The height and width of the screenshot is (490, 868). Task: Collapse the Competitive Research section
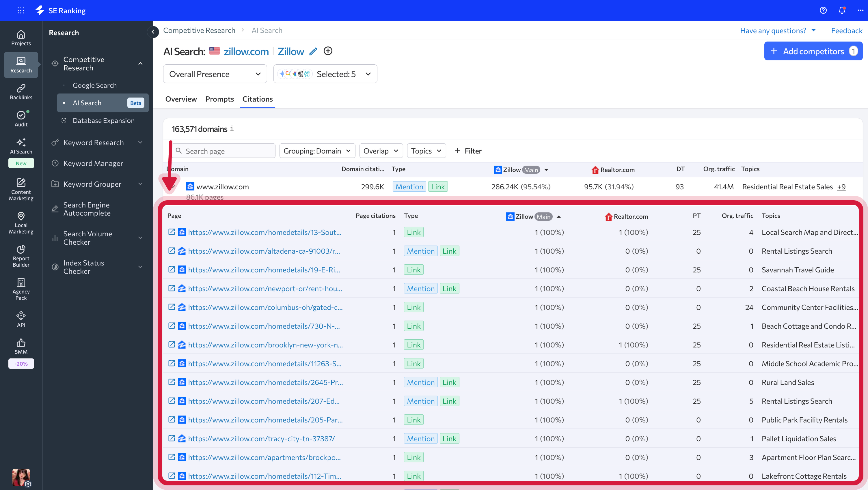(x=141, y=64)
